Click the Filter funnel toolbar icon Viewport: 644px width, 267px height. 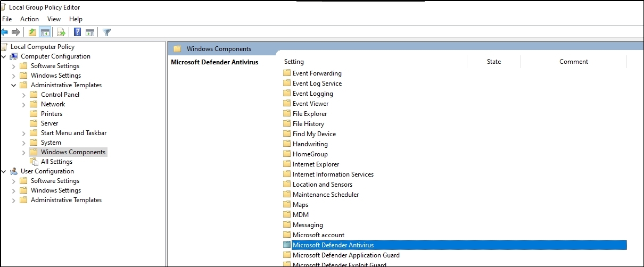[x=106, y=32]
